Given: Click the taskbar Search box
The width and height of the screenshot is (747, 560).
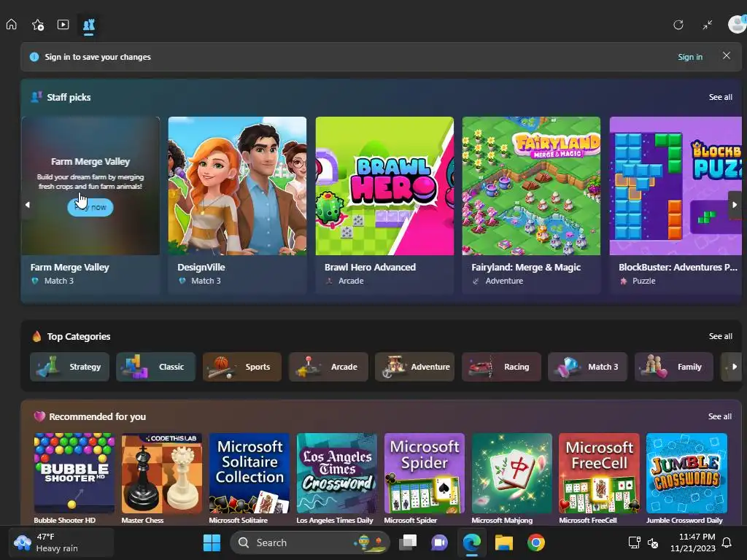Looking at the screenshot, I should (x=309, y=542).
